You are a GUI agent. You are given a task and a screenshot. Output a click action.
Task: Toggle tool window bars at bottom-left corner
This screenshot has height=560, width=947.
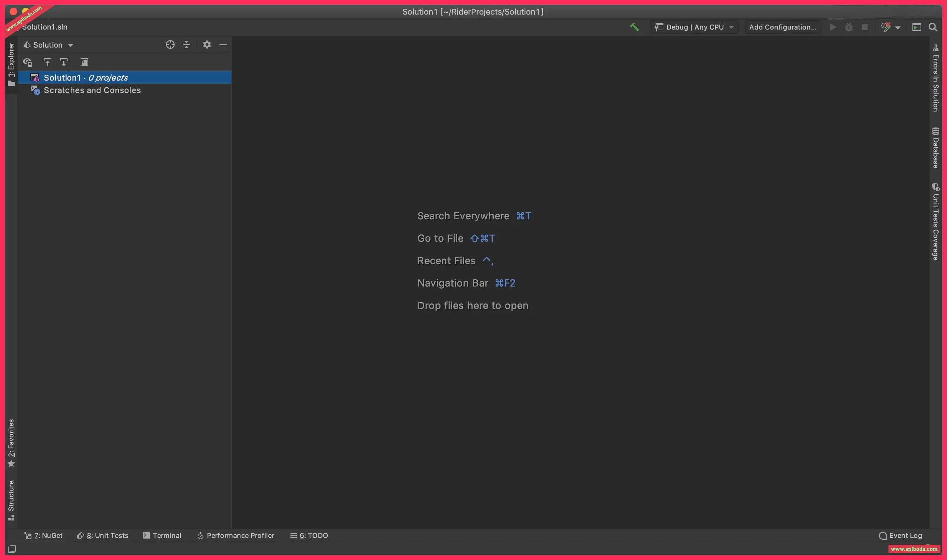click(x=12, y=549)
